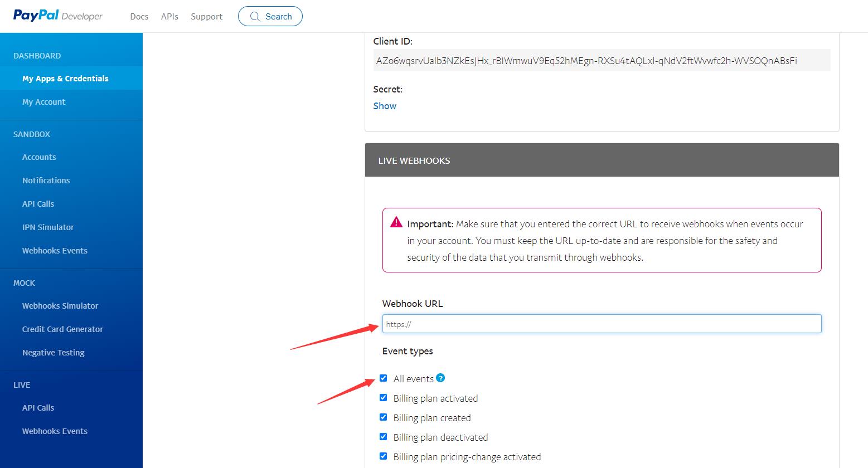Click the Search button

270,16
